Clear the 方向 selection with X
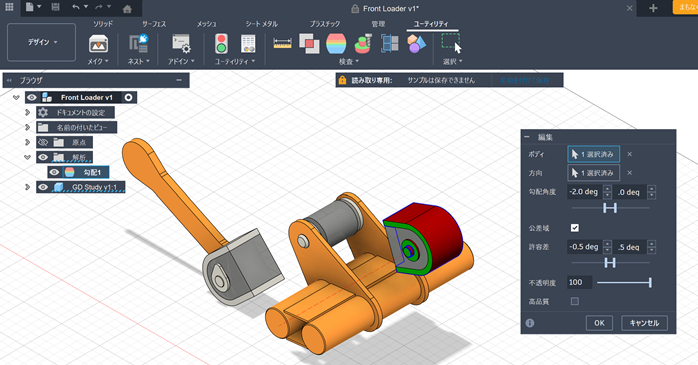698x365 pixels. pos(629,173)
